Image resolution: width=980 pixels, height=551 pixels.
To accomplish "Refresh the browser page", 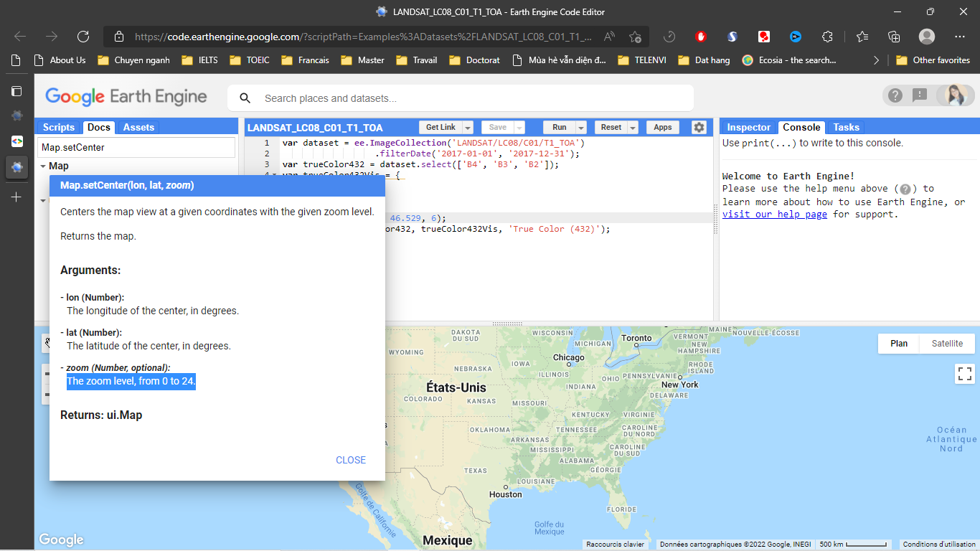I will [83, 37].
